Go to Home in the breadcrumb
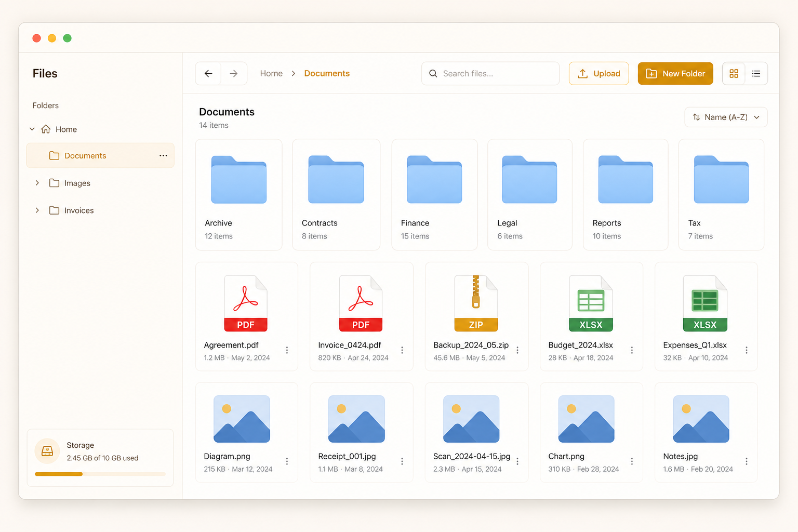The image size is (798, 532). [x=271, y=74]
